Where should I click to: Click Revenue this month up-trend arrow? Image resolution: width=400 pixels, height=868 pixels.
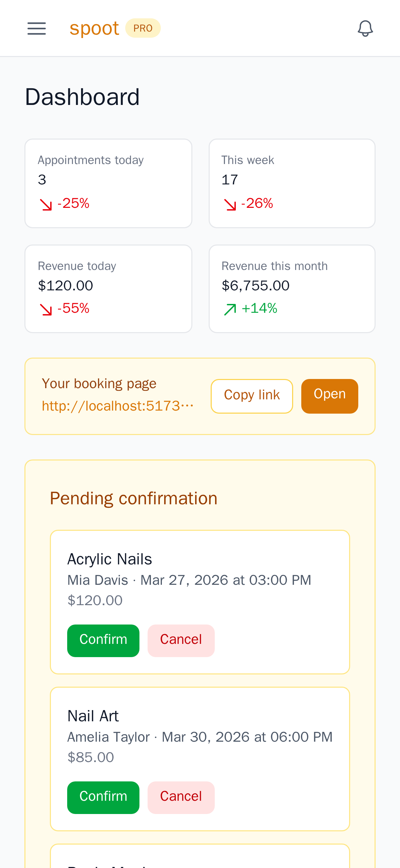click(230, 310)
